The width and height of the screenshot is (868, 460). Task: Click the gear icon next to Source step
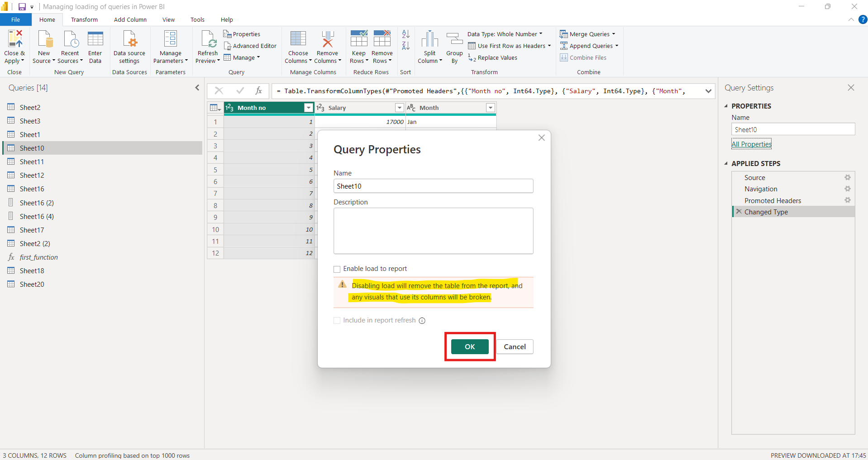[847, 177]
